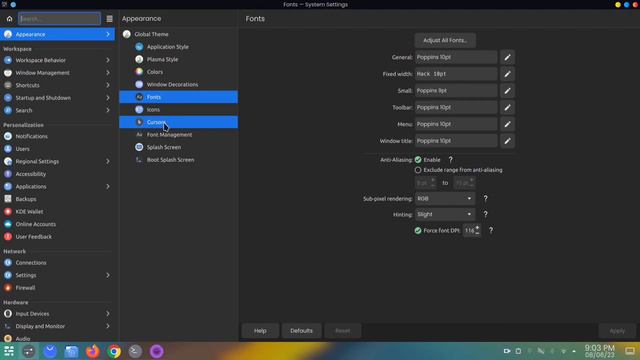
Task: Open the Hinting Slight dropdown
Action: pyautogui.click(x=445, y=214)
